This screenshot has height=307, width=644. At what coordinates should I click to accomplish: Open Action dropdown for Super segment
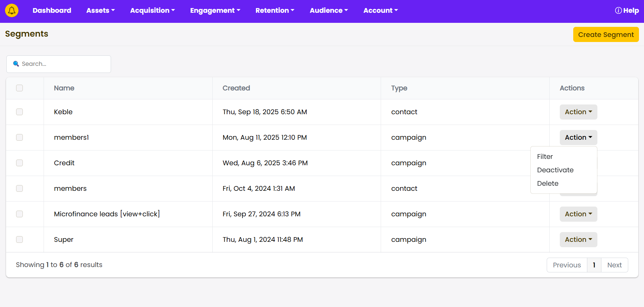coord(578,239)
